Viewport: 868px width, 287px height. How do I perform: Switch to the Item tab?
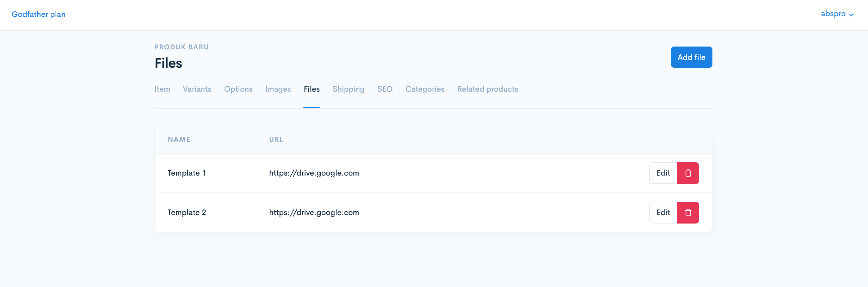point(162,89)
